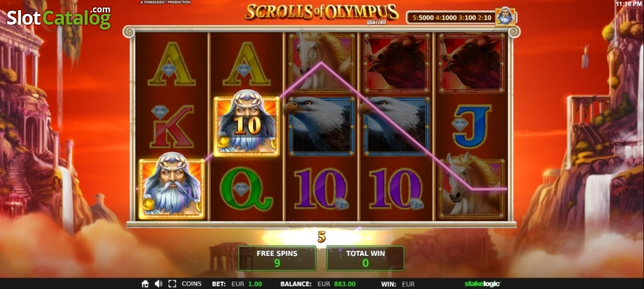Click the Total Win panel
This screenshot has width=644, height=289.
pyautogui.click(x=365, y=258)
